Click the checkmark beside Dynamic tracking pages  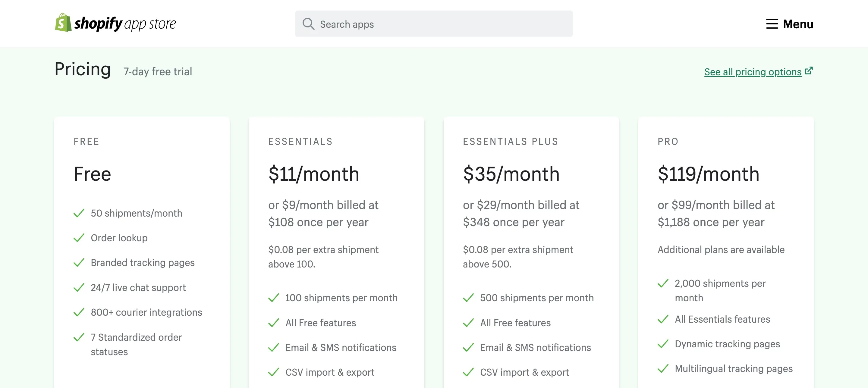pyautogui.click(x=663, y=344)
